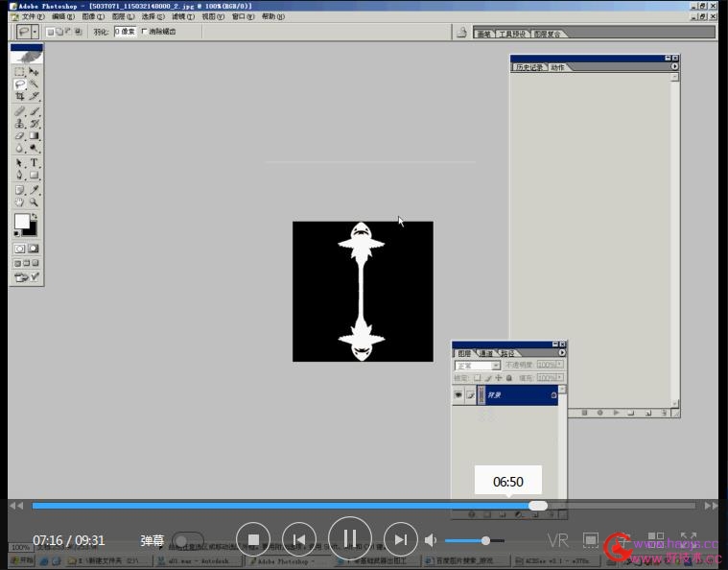This screenshot has height=570, width=728.
Task: Select the Hand tool
Action: click(19, 202)
